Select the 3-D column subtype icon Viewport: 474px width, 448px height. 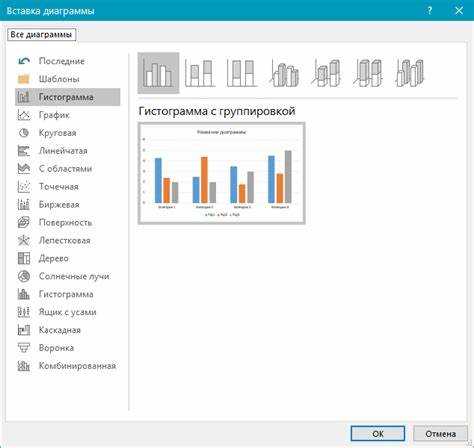tap(410, 73)
